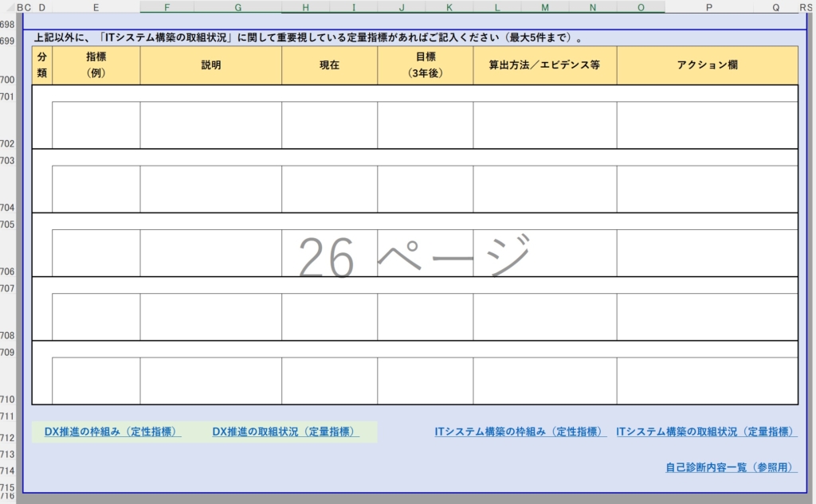Screen dimensions: 816x504
Task: Select column F header
Action: point(167,7)
